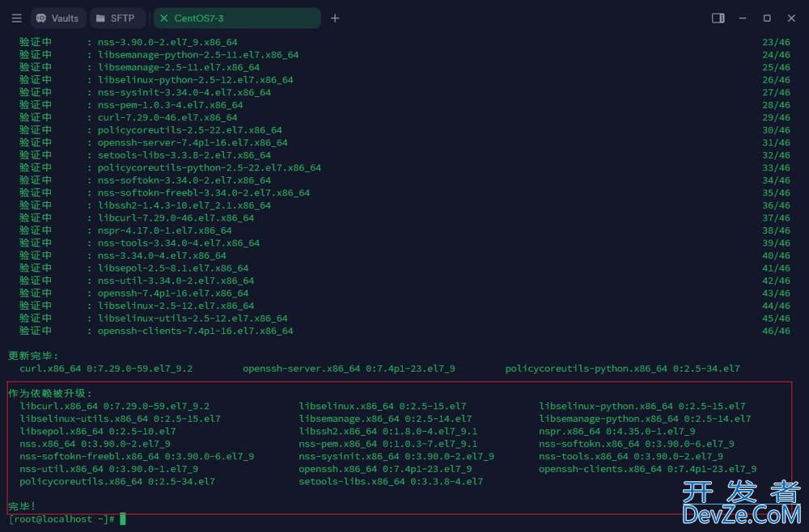Viewport: 809px width, 532px height.
Task: Click openssh-server.x86_64 0:7.4p1-23.el7_9 entry
Action: coord(349,369)
